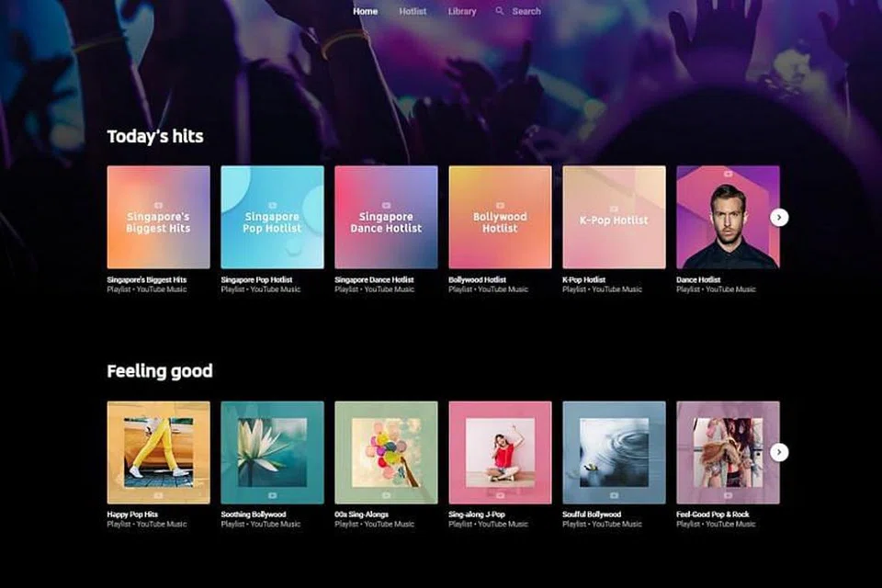Click the search magnifier icon

click(x=500, y=11)
